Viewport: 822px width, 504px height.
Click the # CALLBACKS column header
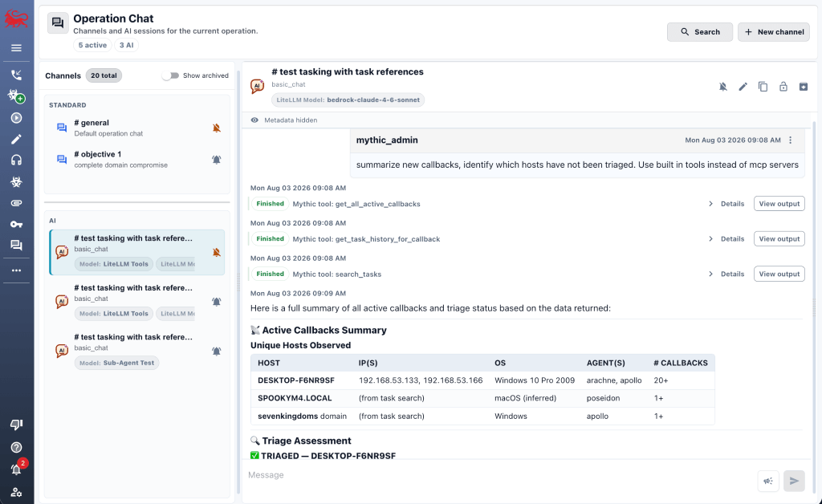pyautogui.click(x=681, y=363)
